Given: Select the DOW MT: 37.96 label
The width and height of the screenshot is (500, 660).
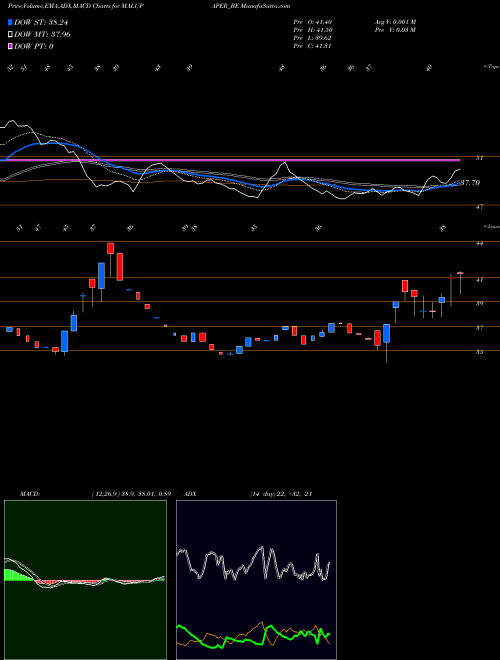Looking at the screenshot, I should pos(42,34).
